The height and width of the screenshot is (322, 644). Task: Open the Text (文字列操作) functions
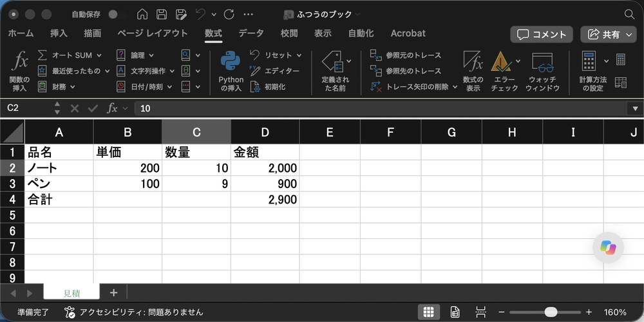146,71
